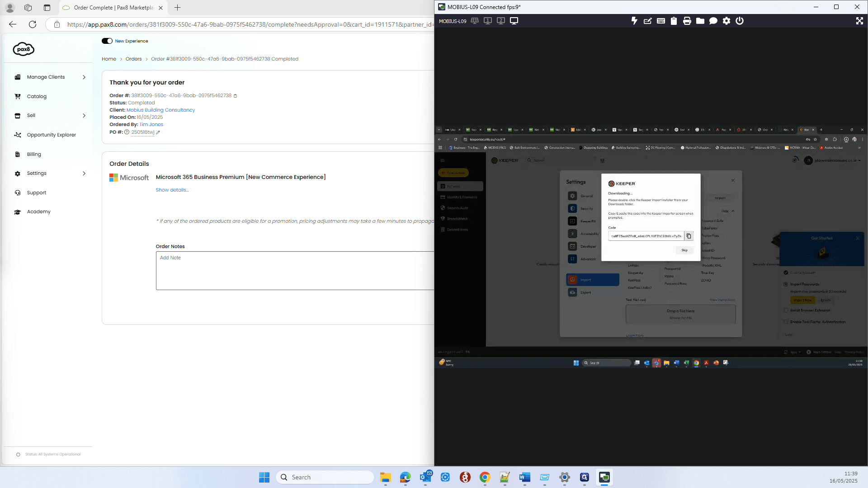Select Order Complete Pax8 browser tab
The width and height of the screenshot is (868, 488).
click(113, 8)
